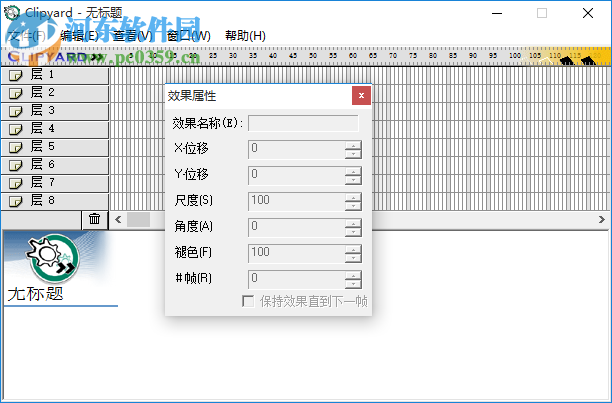This screenshot has height=403, width=612.
Task: Click timeline scrollbar right arrow
Action: [x=601, y=220]
